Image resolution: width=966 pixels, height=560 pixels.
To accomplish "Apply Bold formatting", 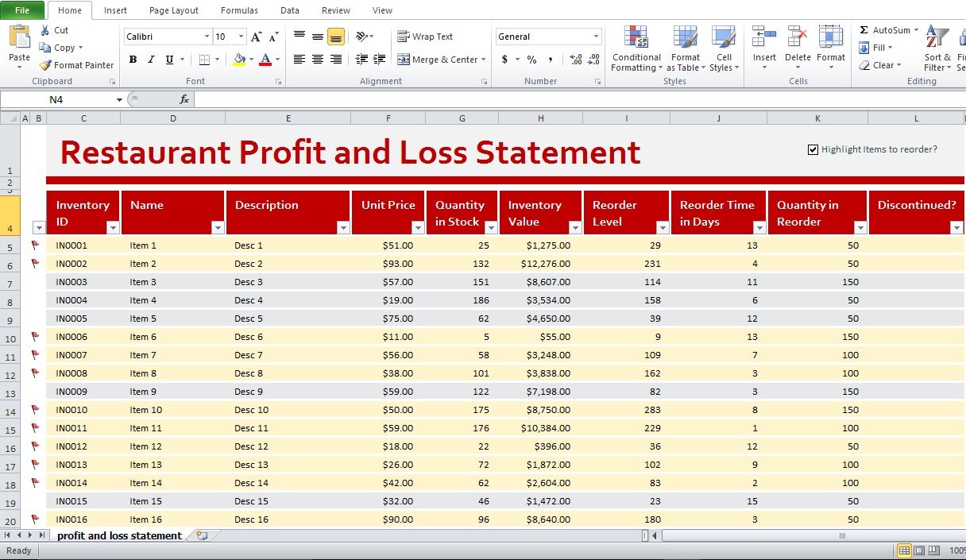I will [133, 60].
